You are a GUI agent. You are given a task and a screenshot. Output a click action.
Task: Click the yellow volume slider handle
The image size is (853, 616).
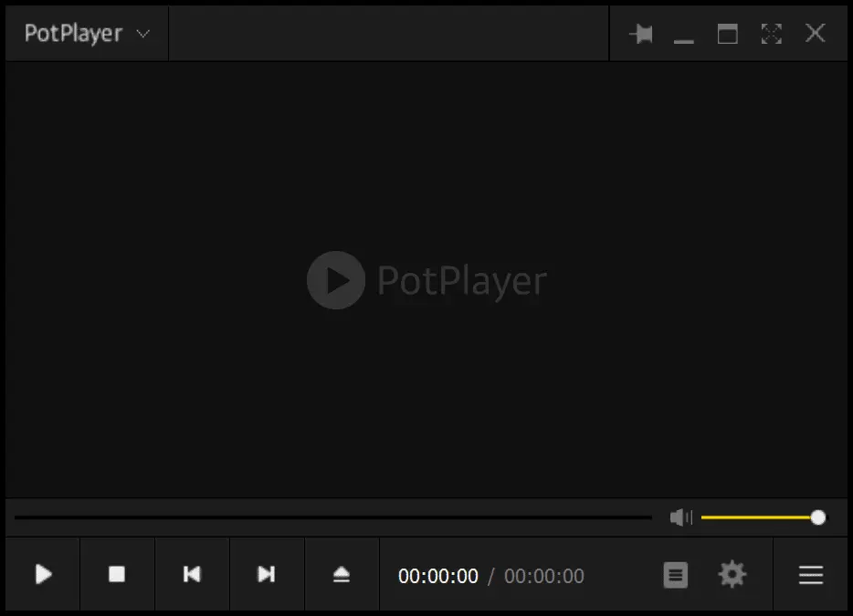click(x=818, y=517)
